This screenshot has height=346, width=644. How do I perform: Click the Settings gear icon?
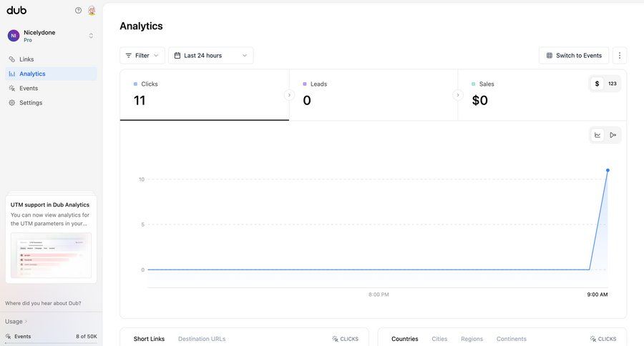(12, 103)
